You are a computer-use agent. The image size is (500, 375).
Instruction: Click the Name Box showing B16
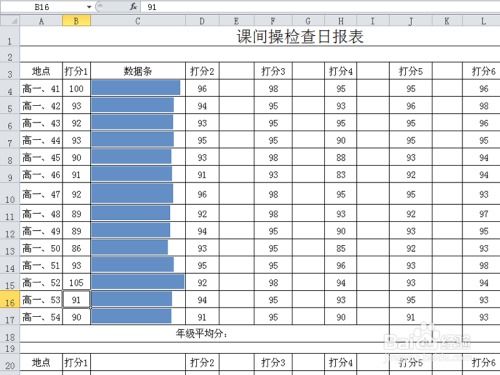pyautogui.click(x=43, y=7)
